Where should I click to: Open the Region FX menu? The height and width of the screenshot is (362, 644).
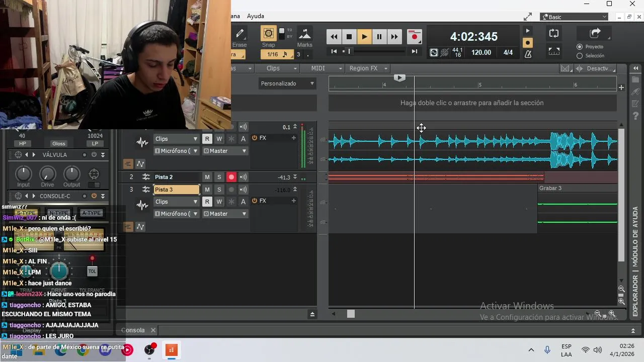(368, 68)
